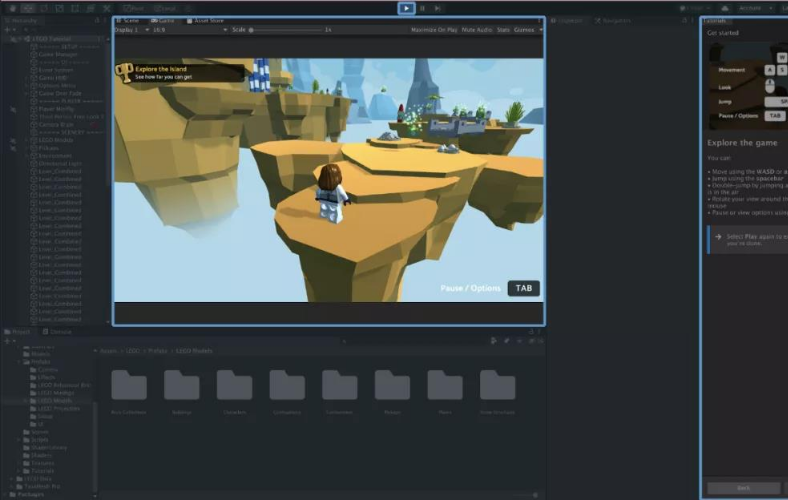
Task: Select Player Minifig in Hierarchy
Action: (x=56, y=109)
